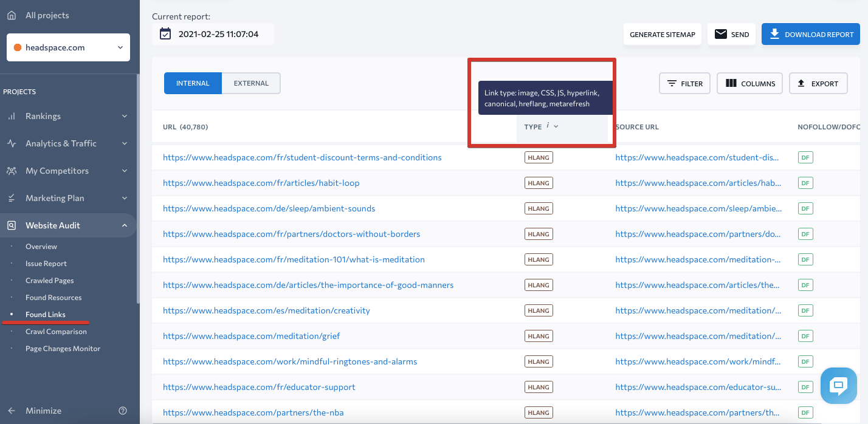Open the headspace.com project dropdown

[x=68, y=47]
